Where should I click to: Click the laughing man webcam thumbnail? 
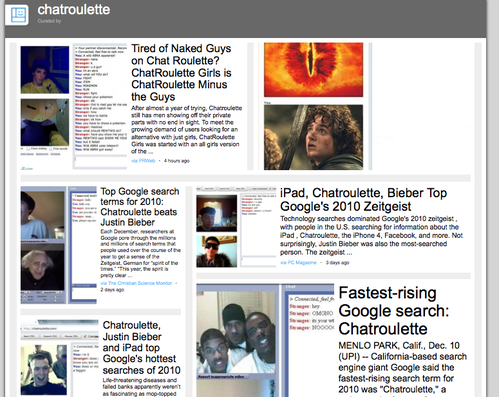point(44,370)
